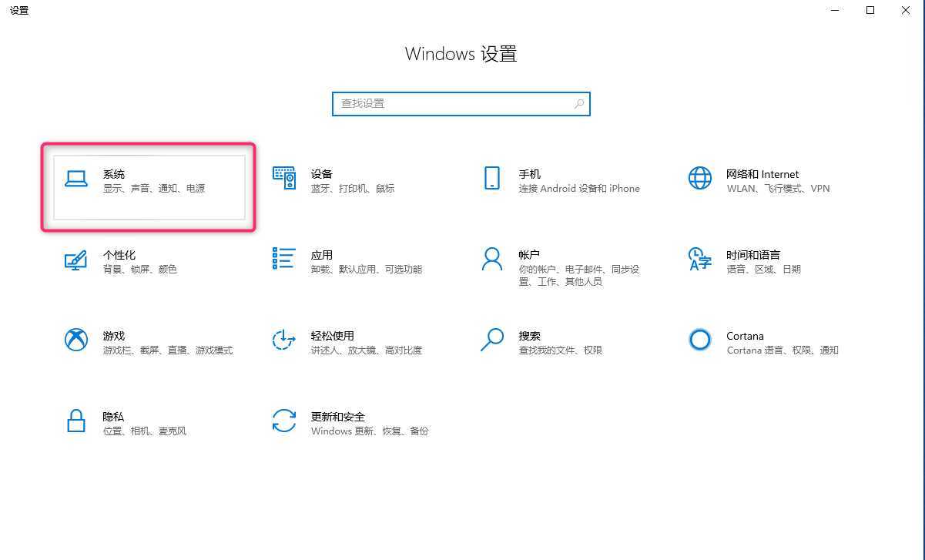Click the Gaming Xbox icon
This screenshot has height=560, width=925.
click(75, 340)
